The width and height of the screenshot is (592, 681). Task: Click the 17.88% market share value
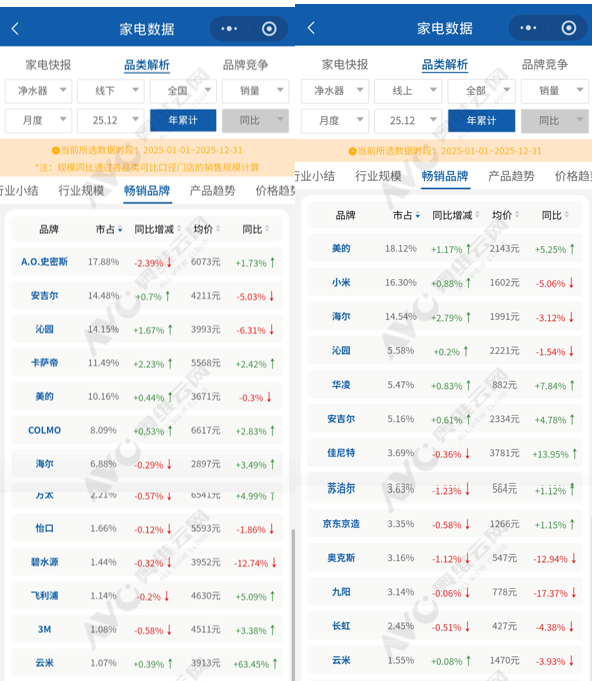click(x=103, y=262)
